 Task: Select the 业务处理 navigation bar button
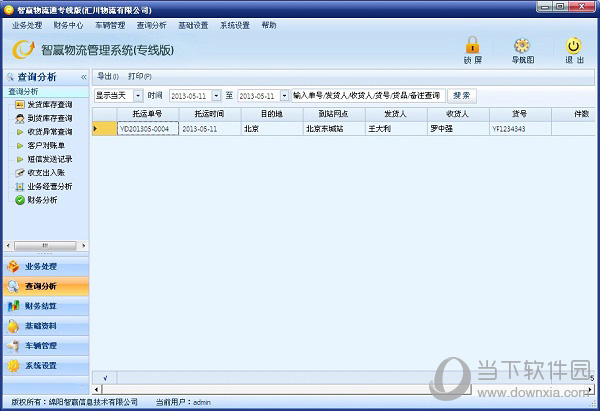point(46,267)
